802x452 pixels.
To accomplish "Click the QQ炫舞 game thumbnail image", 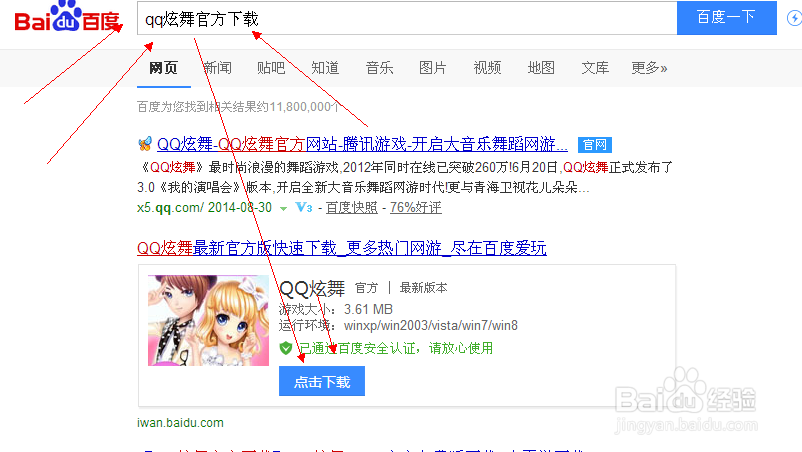I will pos(208,321).
